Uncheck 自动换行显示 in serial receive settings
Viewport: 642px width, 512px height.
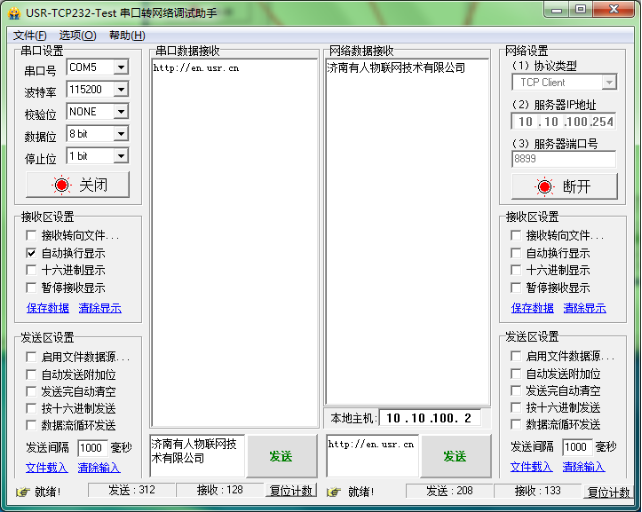pyautogui.click(x=32, y=253)
